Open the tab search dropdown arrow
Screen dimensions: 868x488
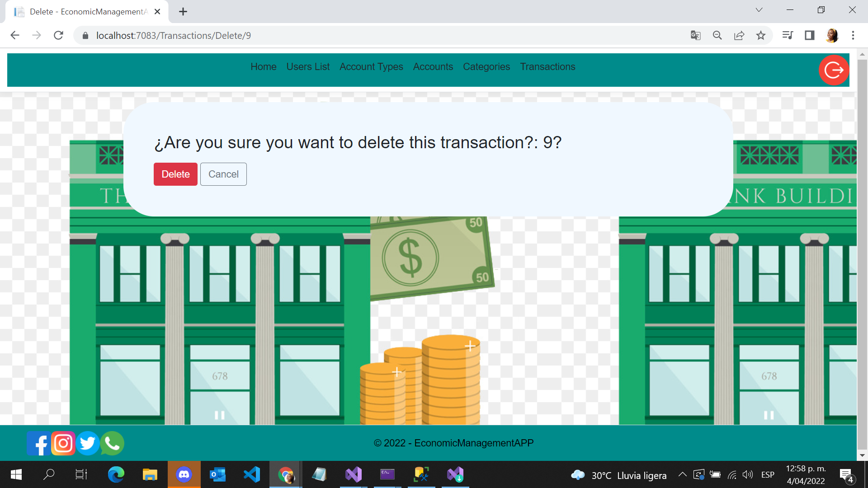[x=759, y=10]
